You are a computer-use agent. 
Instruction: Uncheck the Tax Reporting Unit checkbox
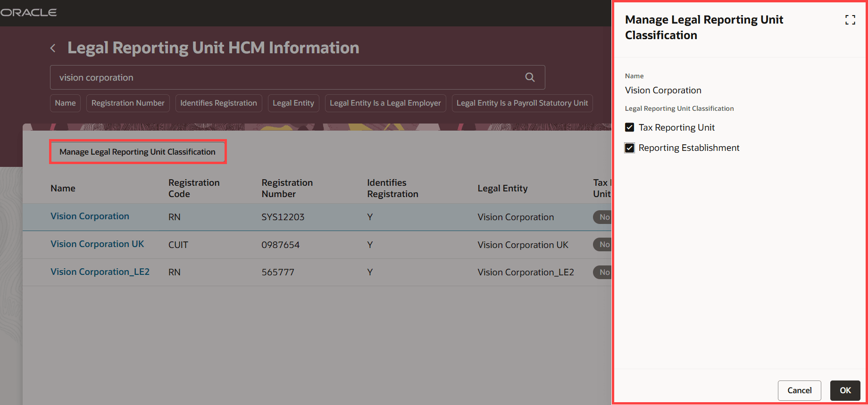point(629,127)
